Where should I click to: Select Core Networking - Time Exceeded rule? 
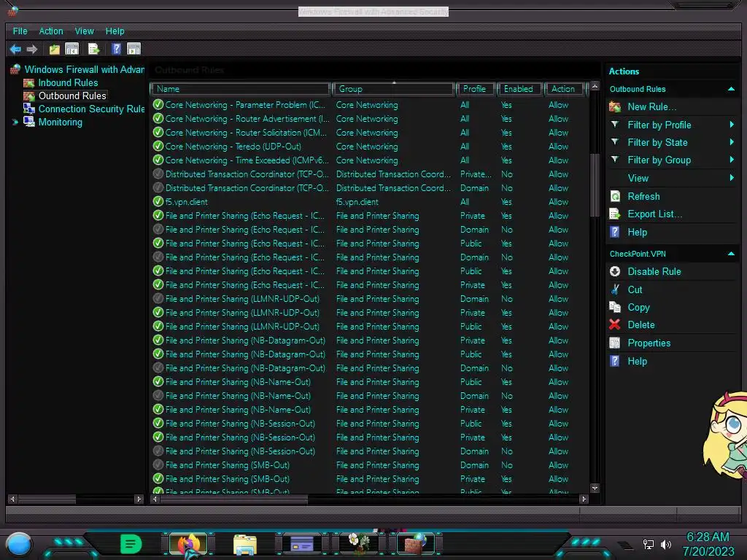(370, 160)
